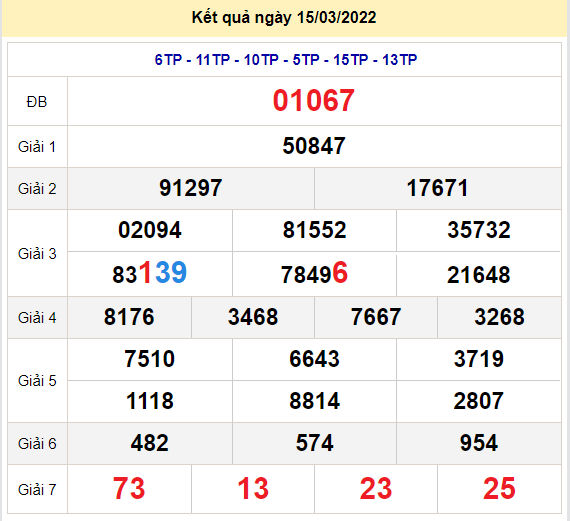Select Giải 2 number 91297

(x=190, y=188)
